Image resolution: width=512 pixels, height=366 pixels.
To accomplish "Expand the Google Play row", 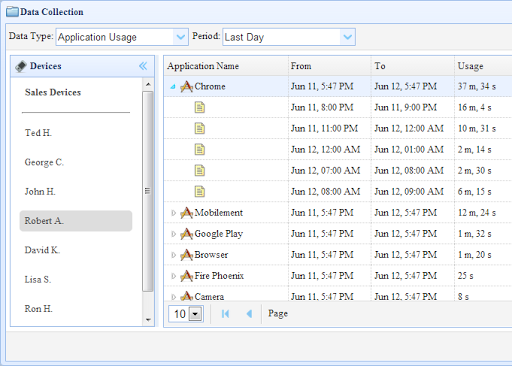I will [173, 234].
